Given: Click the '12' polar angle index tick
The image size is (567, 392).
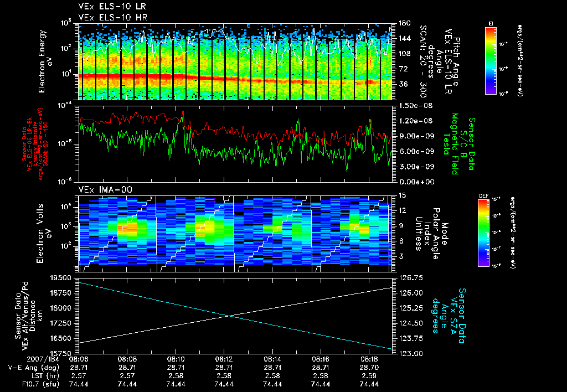Looking at the screenshot, I should 402,211.
